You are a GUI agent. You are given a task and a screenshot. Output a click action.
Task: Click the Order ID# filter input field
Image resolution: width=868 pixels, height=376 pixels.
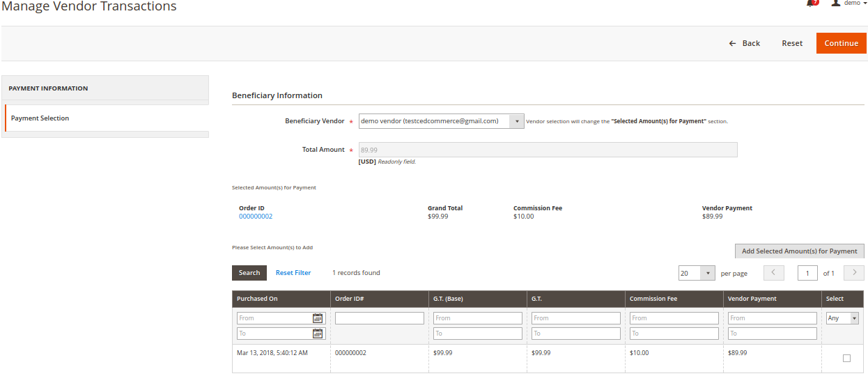click(x=379, y=318)
